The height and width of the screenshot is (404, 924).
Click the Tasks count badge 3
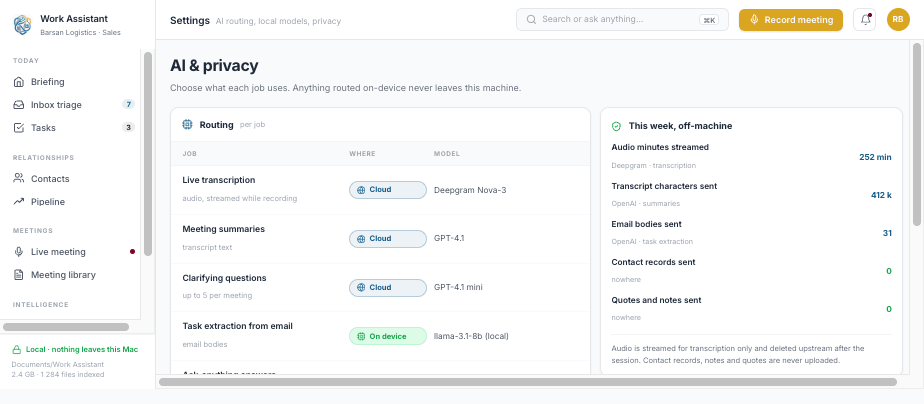pyautogui.click(x=128, y=128)
